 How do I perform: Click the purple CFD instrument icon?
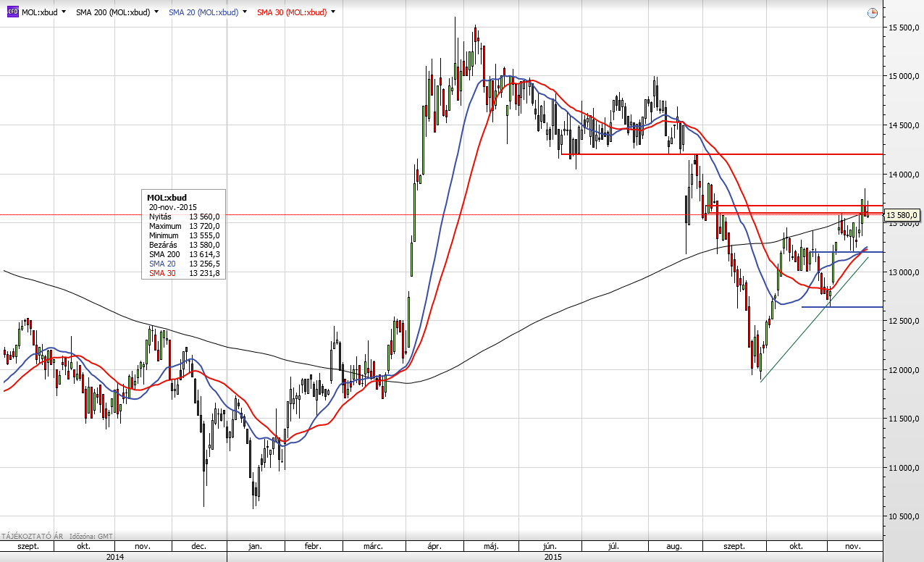point(13,12)
